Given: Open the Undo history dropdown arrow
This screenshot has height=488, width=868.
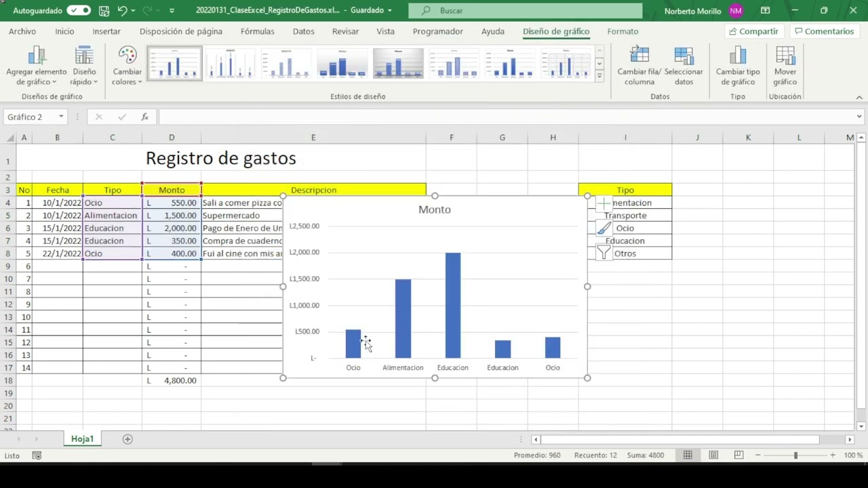Looking at the screenshot, I should point(134,11).
